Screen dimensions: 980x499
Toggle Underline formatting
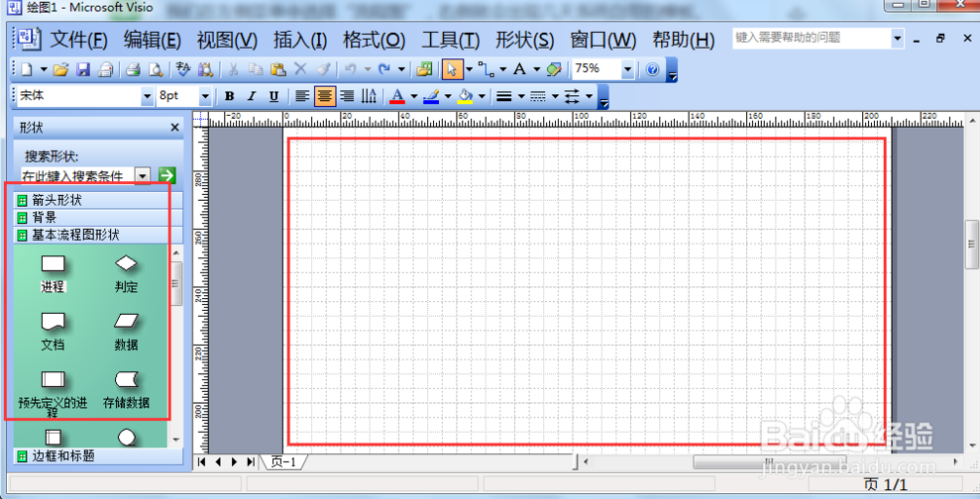(x=273, y=96)
